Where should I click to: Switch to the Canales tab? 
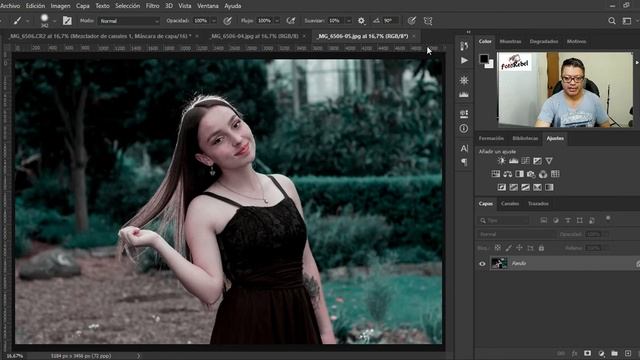(510, 204)
